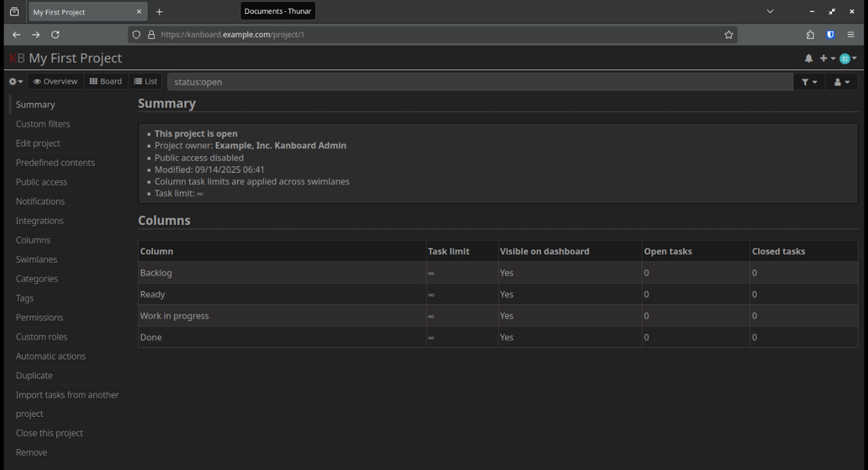Viewport: 868px width, 470px height.
Task: Switch to the List view
Action: 146,82
